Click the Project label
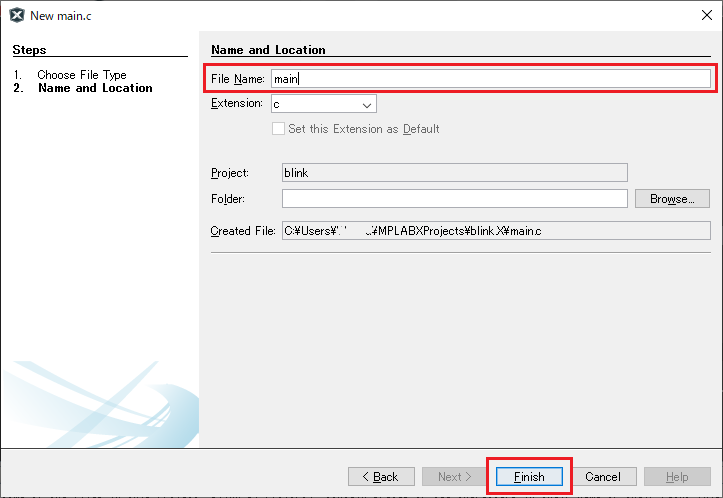The width and height of the screenshot is (723, 498). [230, 173]
